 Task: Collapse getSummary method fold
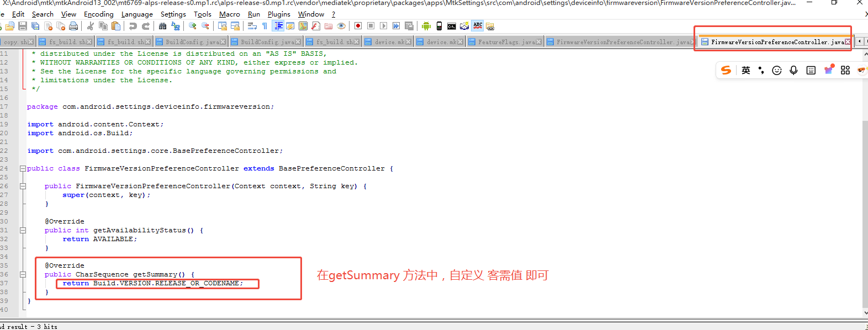click(23, 274)
